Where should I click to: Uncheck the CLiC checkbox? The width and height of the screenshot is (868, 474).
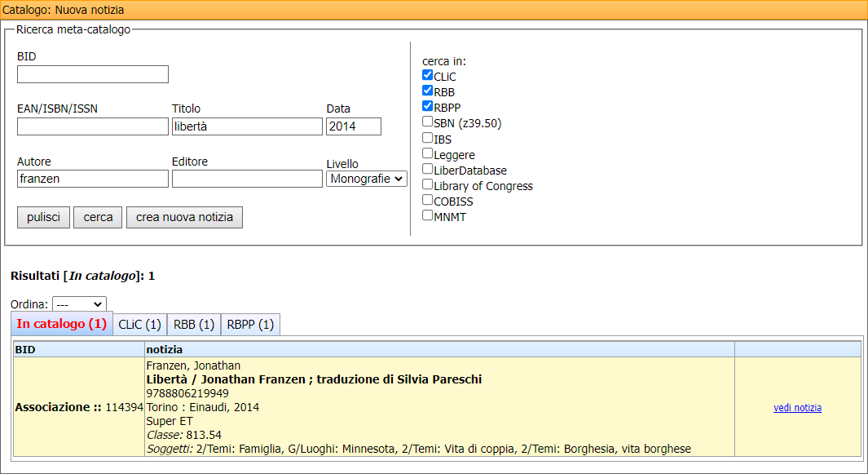coord(427,76)
